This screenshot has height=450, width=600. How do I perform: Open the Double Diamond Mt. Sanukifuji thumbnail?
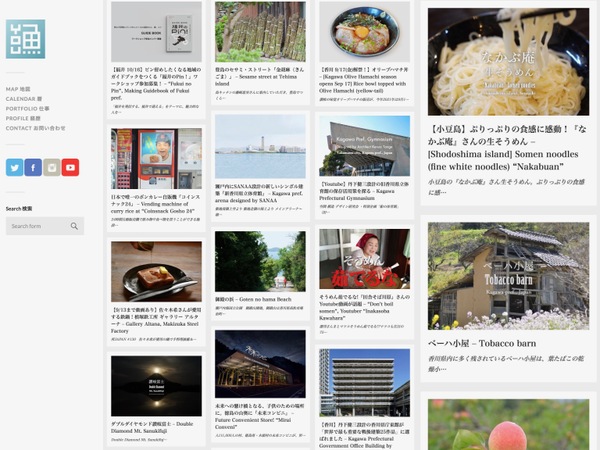156,386
